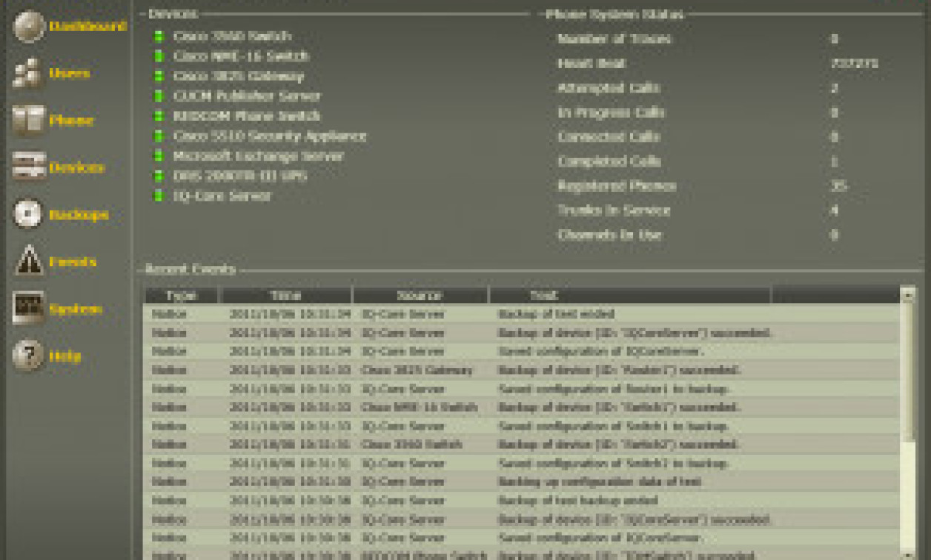Select the first event row in table

tap(519, 314)
